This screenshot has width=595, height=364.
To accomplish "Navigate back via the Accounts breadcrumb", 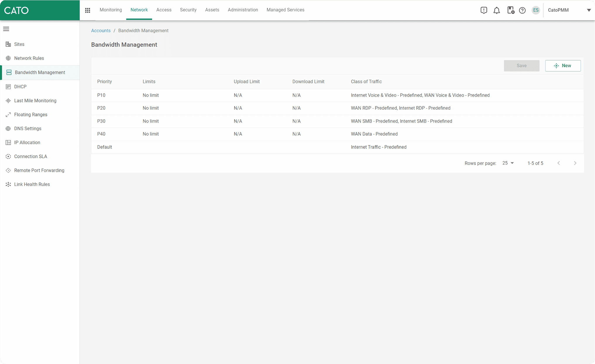I will [x=101, y=30].
